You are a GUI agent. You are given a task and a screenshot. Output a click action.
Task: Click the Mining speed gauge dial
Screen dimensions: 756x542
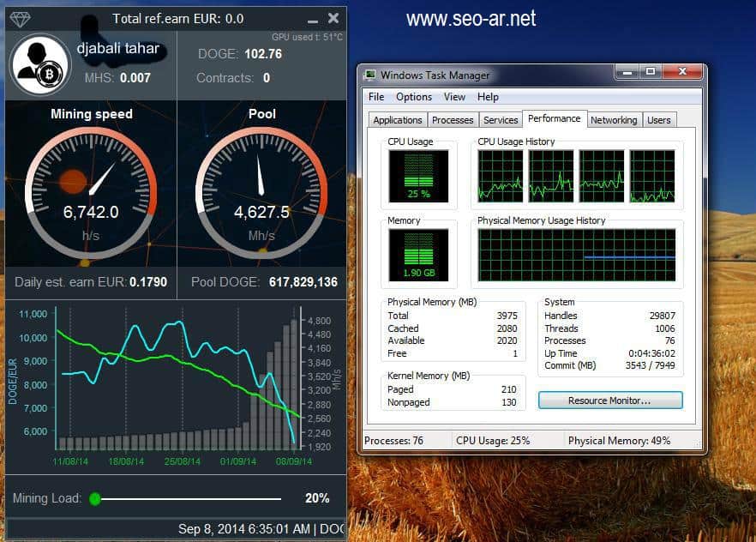[91, 193]
